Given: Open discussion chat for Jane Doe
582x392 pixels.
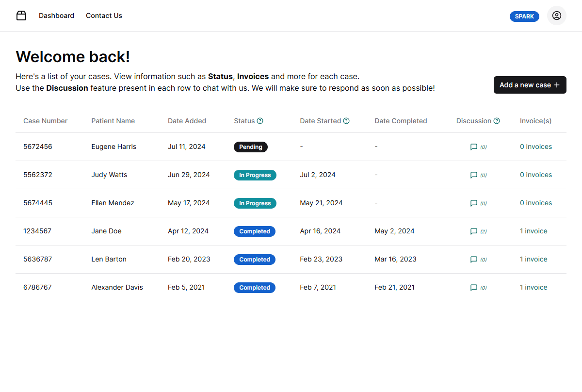Looking at the screenshot, I should pos(474,231).
